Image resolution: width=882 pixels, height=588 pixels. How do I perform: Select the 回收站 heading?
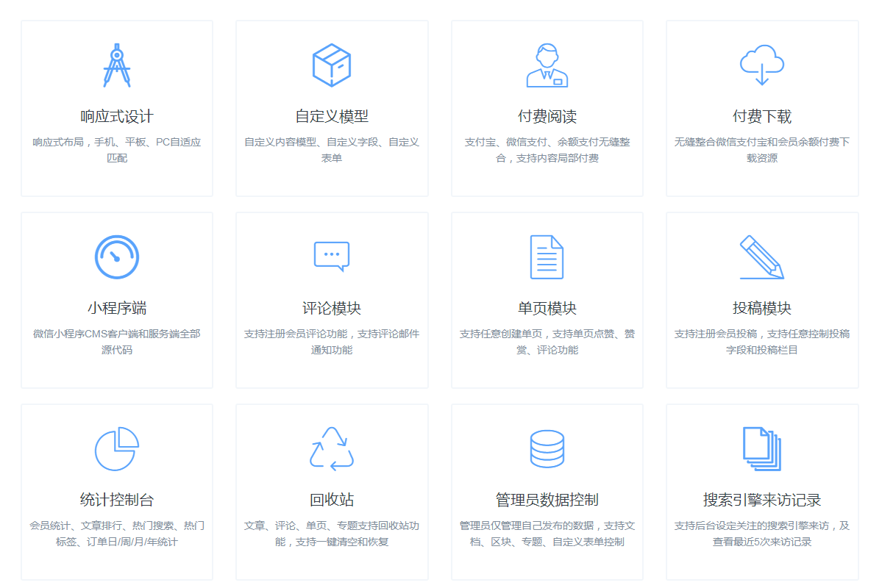tap(332, 500)
